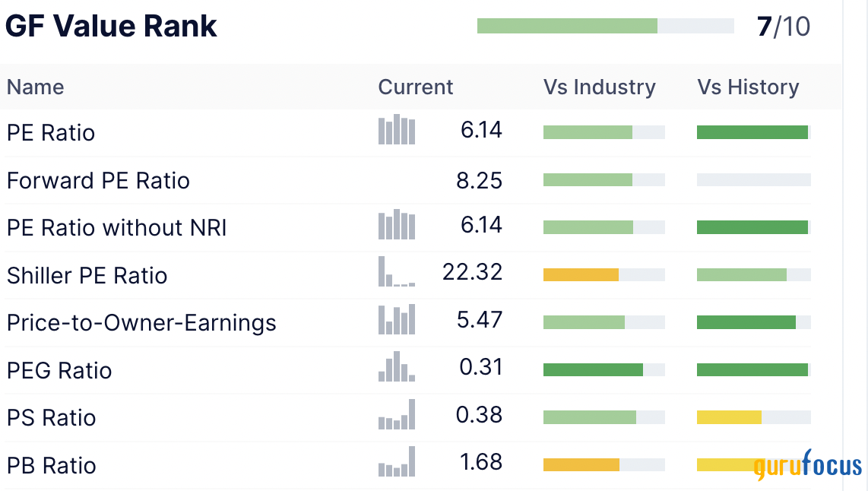Image resolution: width=868 pixels, height=491 pixels.
Task: Click the PS Ratio mini chart icon
Action: [x=397, y=415]
